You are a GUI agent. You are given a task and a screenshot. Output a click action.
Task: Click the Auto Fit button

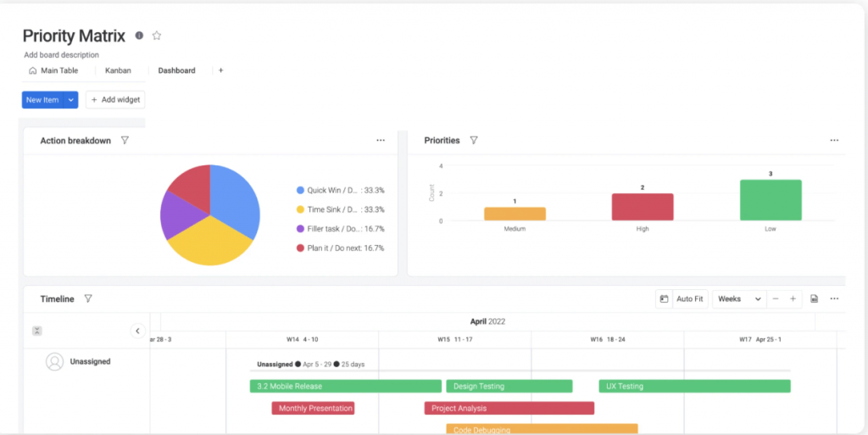pyautogui.click(x=690, y=298)
